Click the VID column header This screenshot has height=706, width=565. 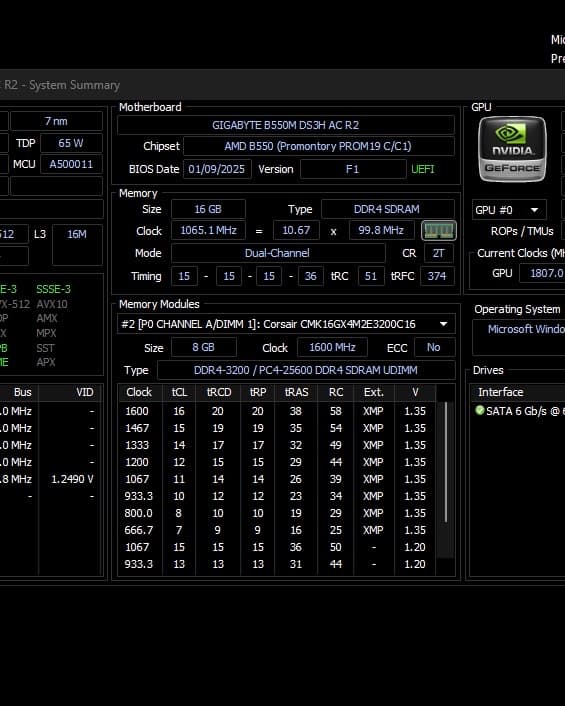71,392
